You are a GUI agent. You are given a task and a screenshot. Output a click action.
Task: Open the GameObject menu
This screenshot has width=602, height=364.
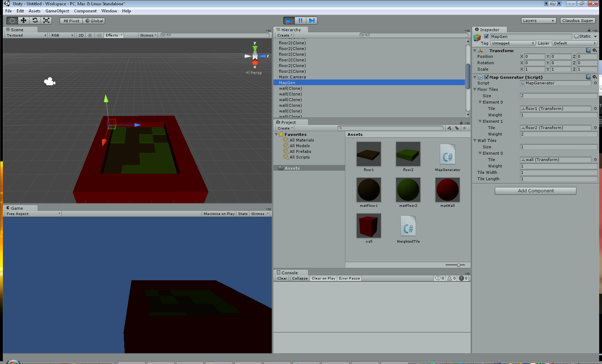click(x=57, y=11)
